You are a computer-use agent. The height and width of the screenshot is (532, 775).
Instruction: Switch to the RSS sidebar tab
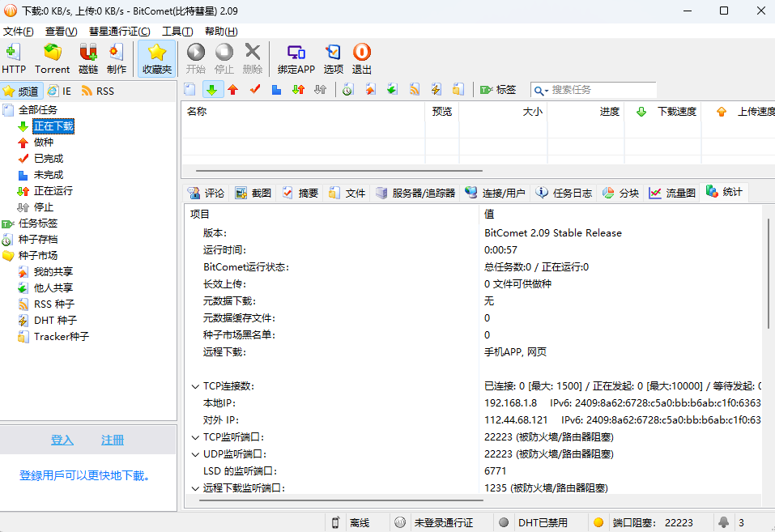click(98, 91)
